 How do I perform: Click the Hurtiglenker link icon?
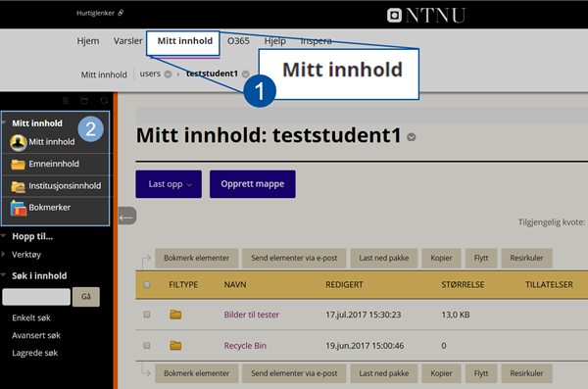point(121,13)
